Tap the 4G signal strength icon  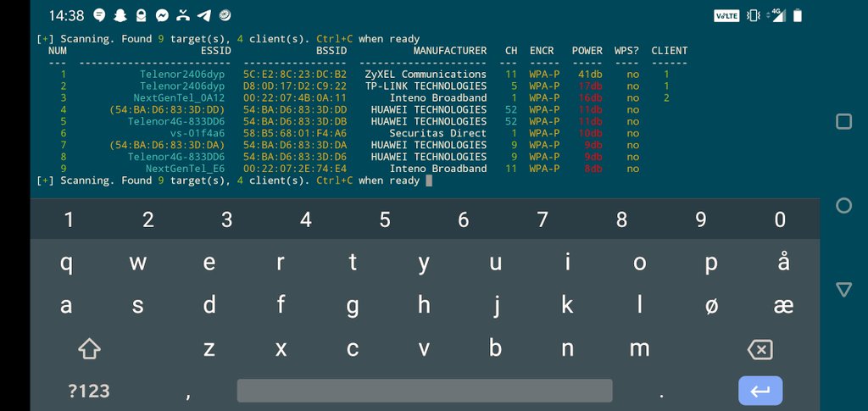coord(776,15)
